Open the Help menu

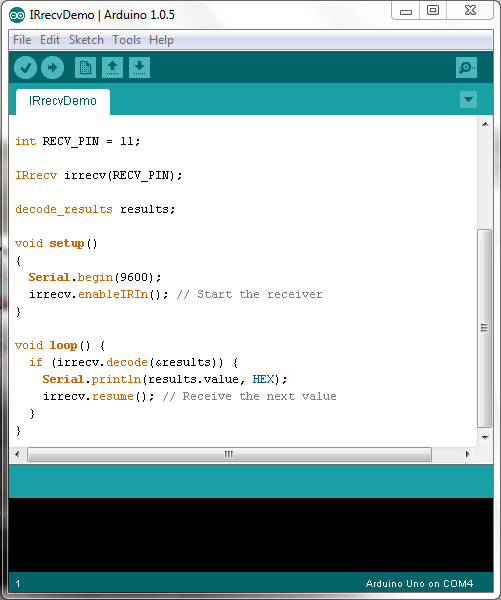click(161, 40)
